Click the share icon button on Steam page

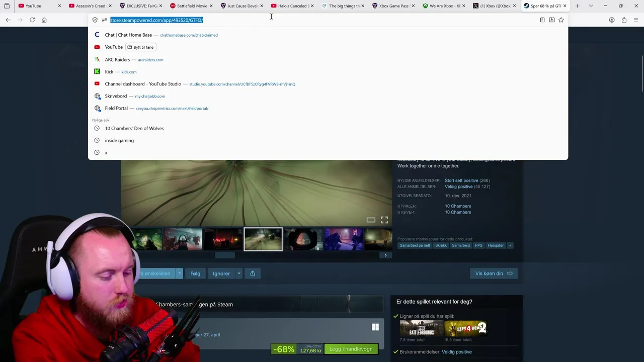pos(253,274)
